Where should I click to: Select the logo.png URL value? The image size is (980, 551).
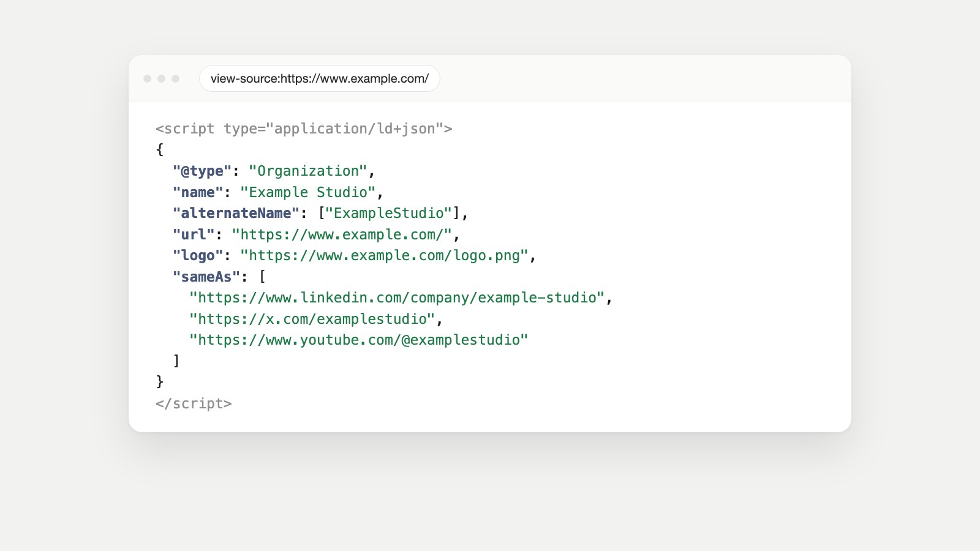(384, 255)
